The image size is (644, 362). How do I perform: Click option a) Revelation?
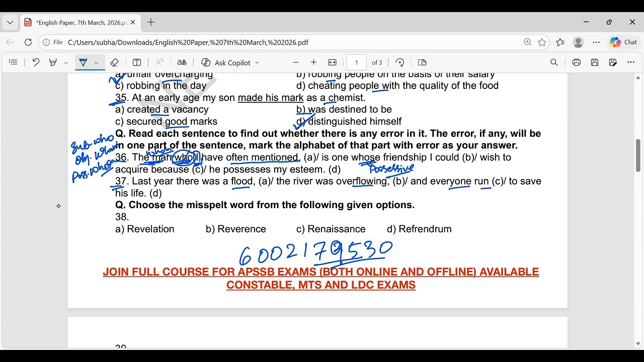(x=145, y=229)
